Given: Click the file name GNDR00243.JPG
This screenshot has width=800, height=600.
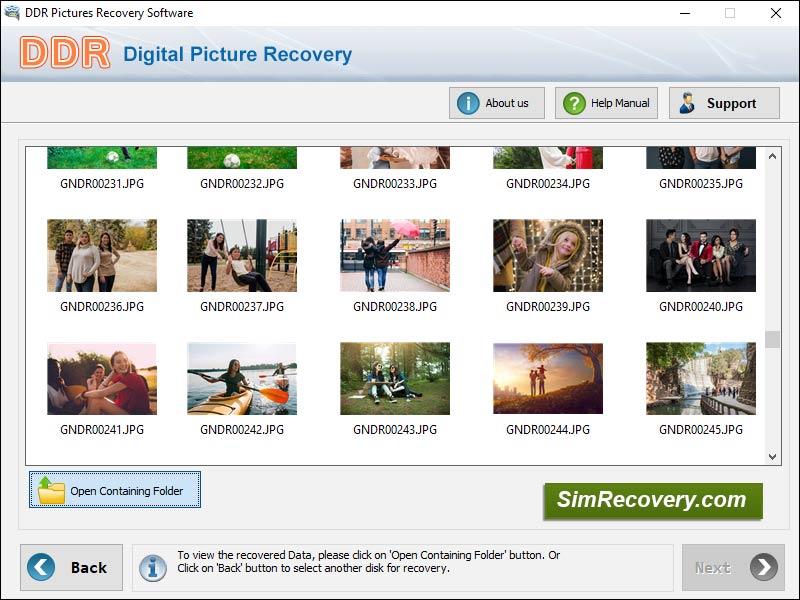Looking at the screenshot, I should [395, 430].
